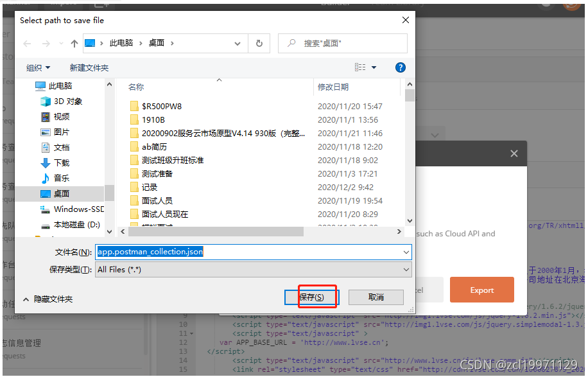Click file list horizontal scroll right arrow
Viewport: 588px width, 377px height.
click(399, 232)
